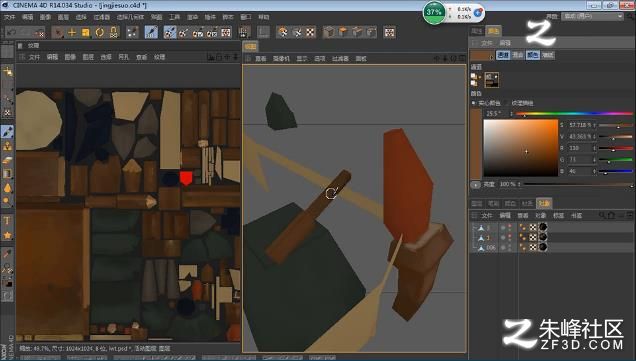Select the Move tool cross icon
636x361 pixels.
(x=72, y=32)
